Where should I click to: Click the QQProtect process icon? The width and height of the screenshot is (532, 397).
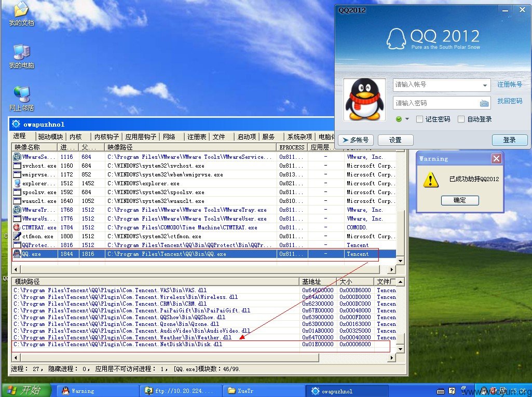coord(17,245)
